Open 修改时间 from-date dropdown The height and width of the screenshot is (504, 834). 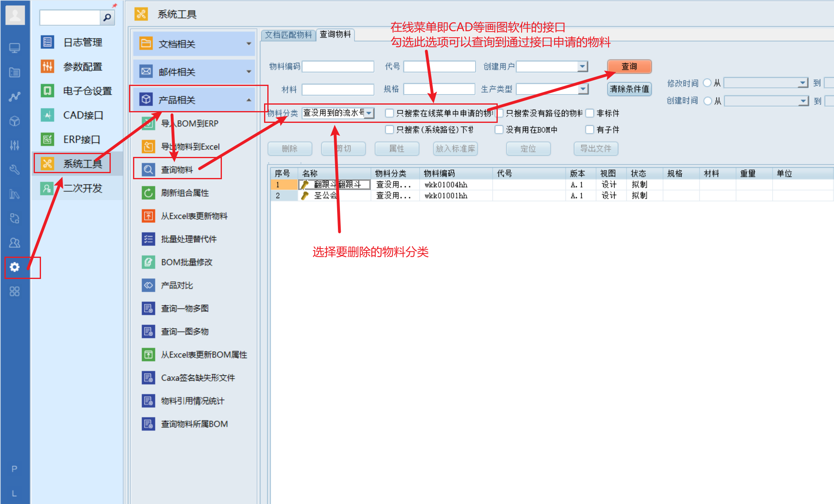803,83
